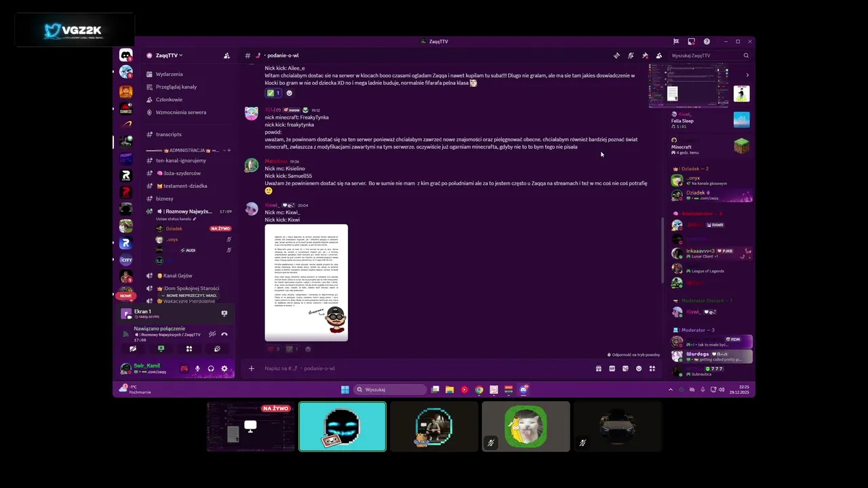Edit voice channel status Ustaw status kanału
This screenshot has height=488, width=868.
(x=176, y=219)
